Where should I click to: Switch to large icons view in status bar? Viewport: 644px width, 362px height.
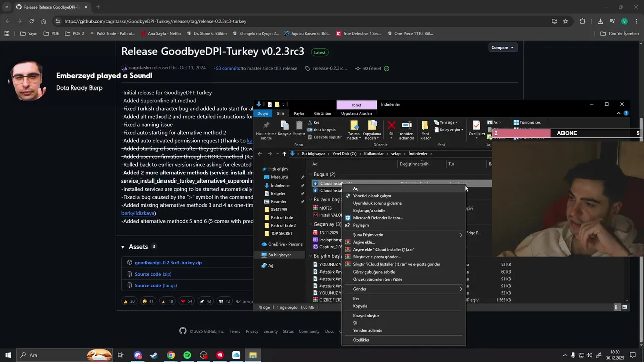pyautogui.click(x=625, y=307)
